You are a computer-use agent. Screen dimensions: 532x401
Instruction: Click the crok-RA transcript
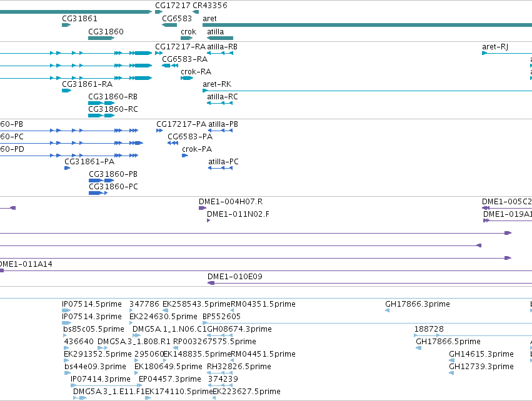[187, 78]
